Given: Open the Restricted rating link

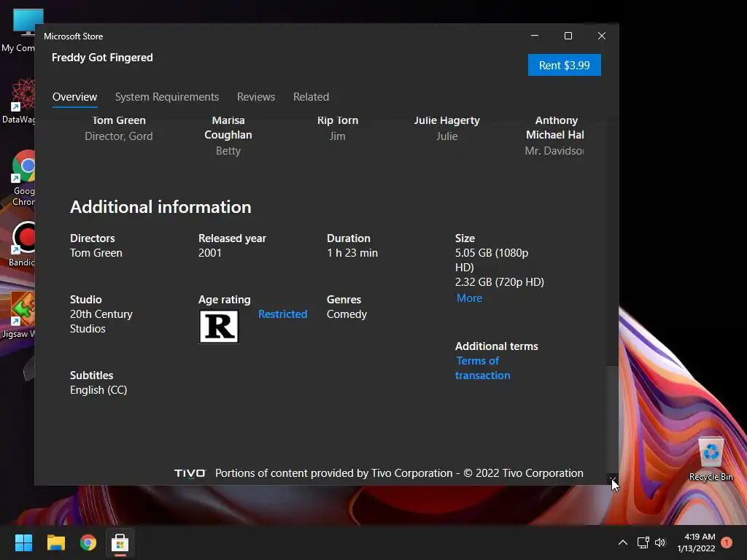Looking at the screenshot, I should (x=282, y=314).
